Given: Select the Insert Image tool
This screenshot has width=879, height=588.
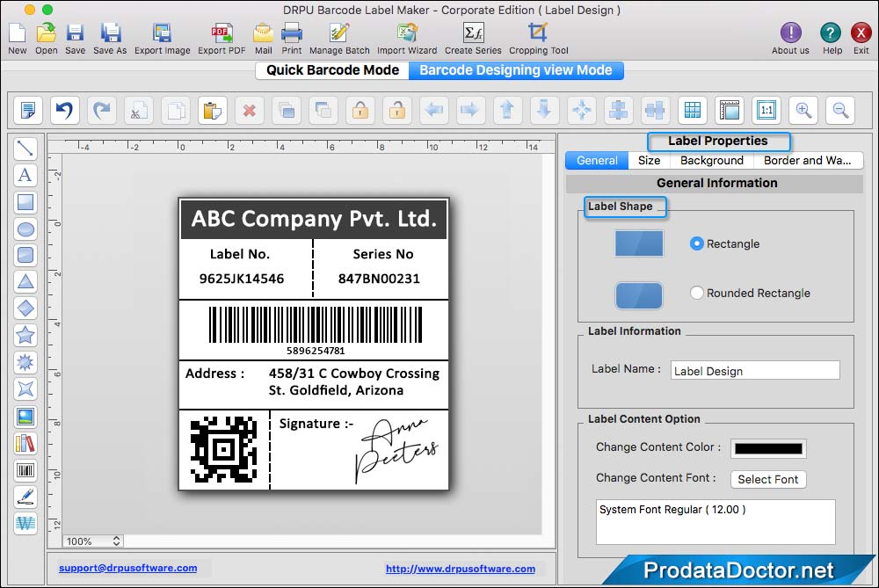Looking at the screenshot, I should [25, 417].
